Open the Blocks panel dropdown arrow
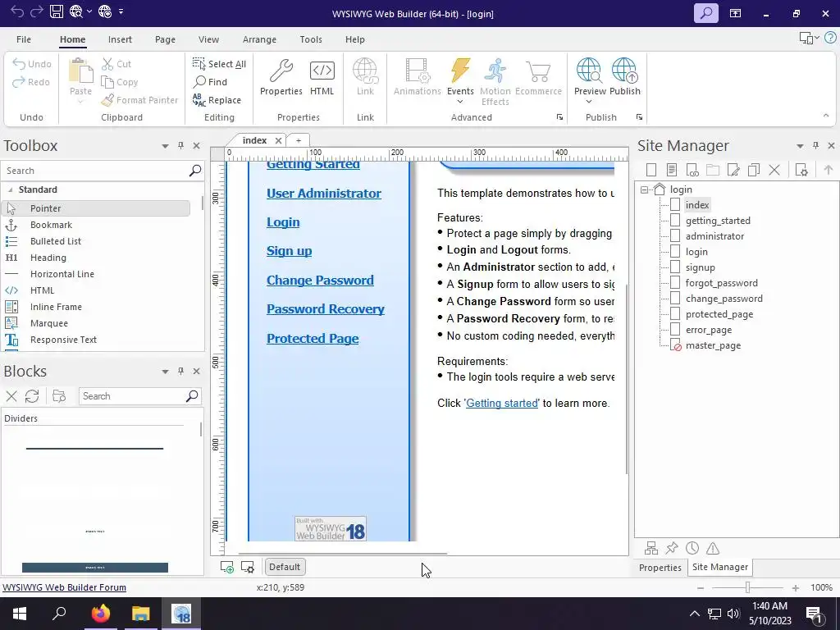 (165, 372)
